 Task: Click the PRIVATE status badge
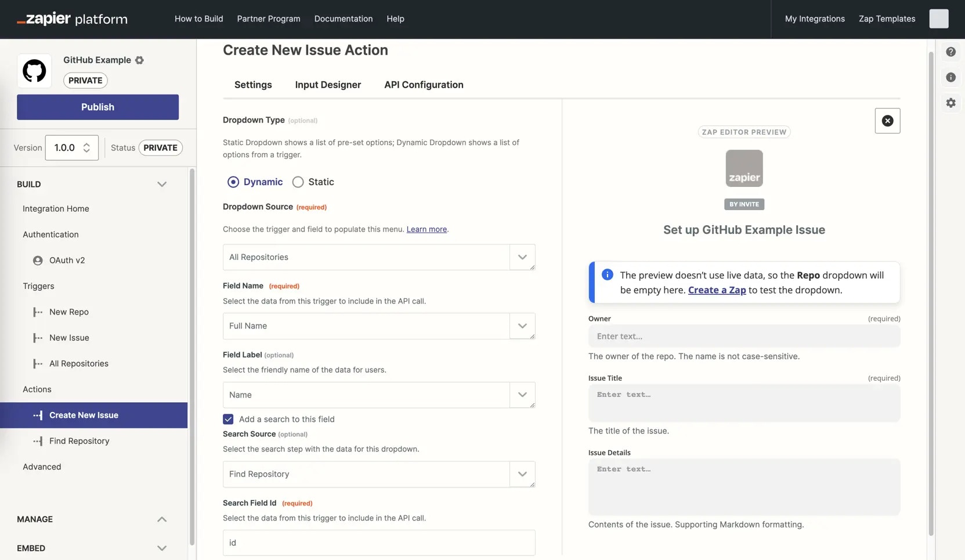pyautogui.click(x=160, y=148)
